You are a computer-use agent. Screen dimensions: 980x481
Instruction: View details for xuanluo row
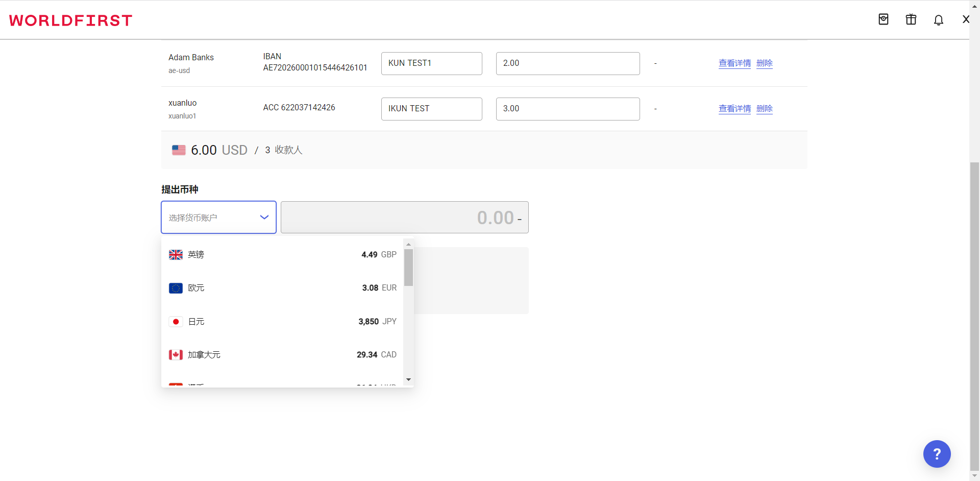click(734, 109)
